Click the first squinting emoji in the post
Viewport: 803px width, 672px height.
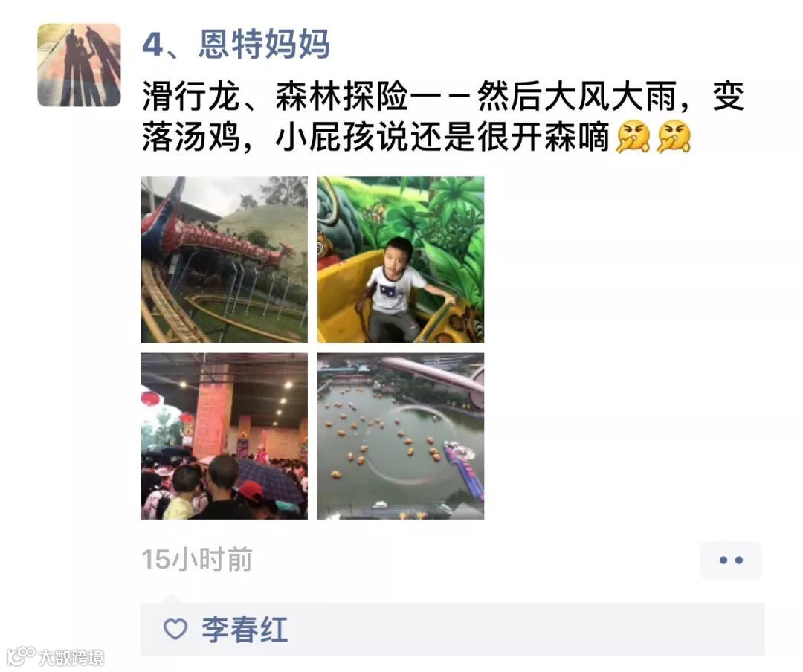point(633,137)
